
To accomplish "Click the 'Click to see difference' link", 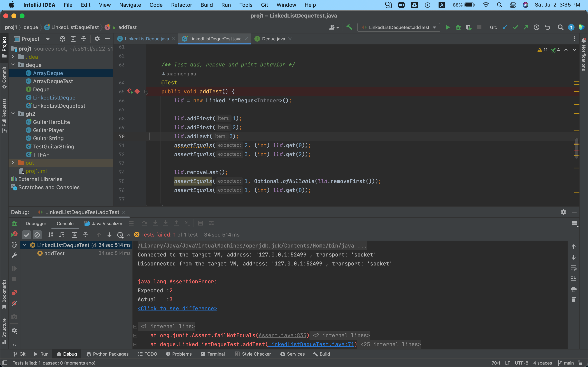I will (x=177, y=308).
